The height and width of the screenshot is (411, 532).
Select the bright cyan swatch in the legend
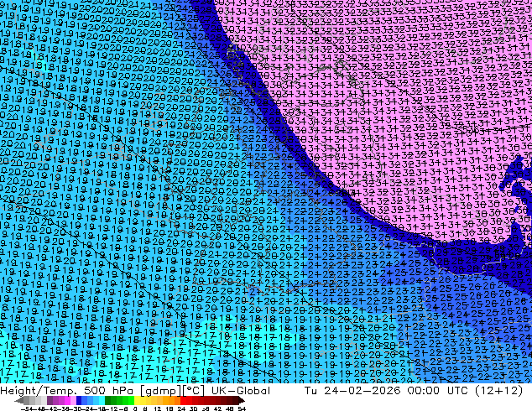click(x=102, y=400)
